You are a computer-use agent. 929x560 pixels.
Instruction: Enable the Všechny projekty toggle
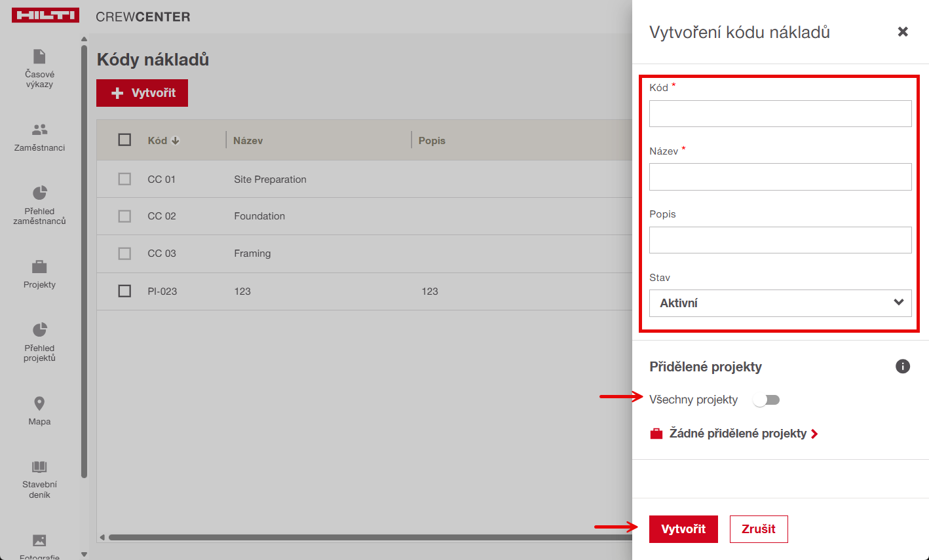tap(766, 400)
